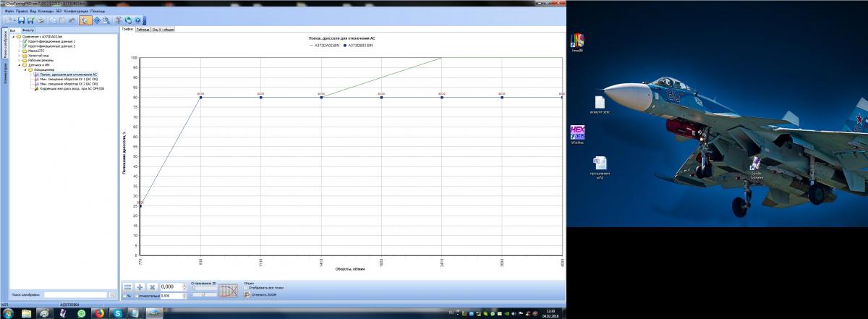Viewport: 868px width, 319px height.
Task: Open Skype from the taskbar
Action: coord(117,313)
